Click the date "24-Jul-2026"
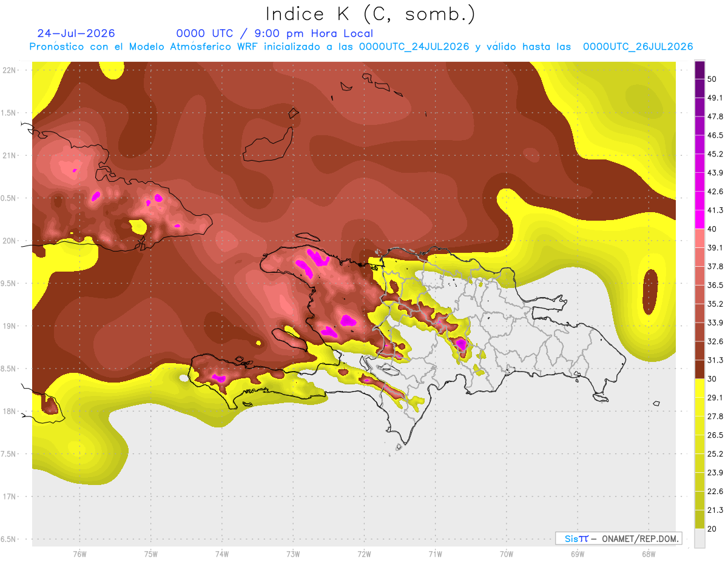This screenshot has height=562, width=728. (76, 33)
